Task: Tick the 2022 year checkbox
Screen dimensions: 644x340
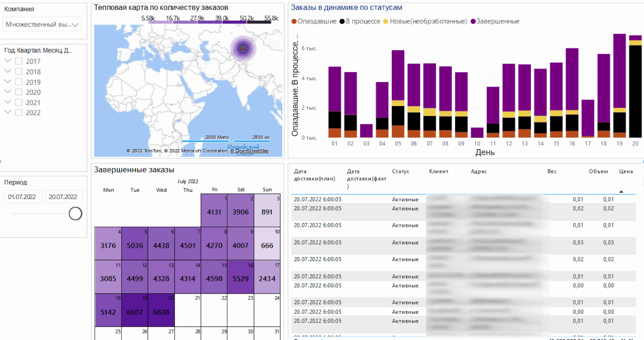Action: (x=19, y=113)
